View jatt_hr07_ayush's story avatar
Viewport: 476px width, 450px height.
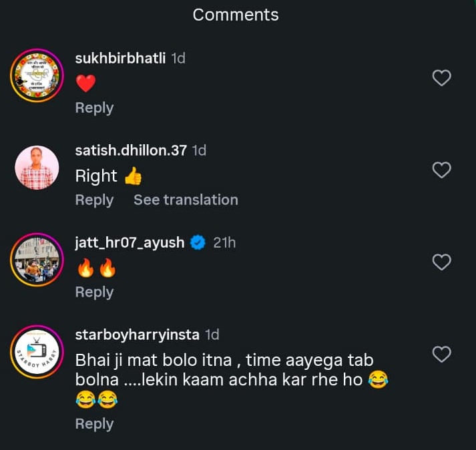tap(37, 260)
